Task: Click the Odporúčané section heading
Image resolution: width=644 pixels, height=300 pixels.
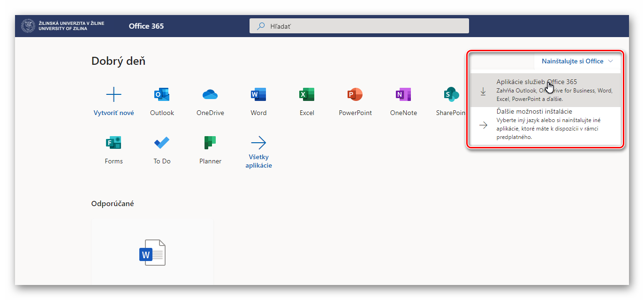Action: coord(113,204)
